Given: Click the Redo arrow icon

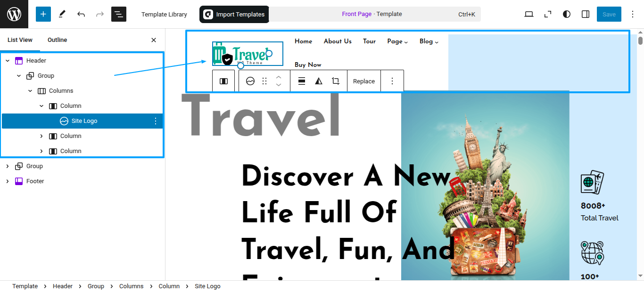Looking at the screenshot, I should [100, 14].
